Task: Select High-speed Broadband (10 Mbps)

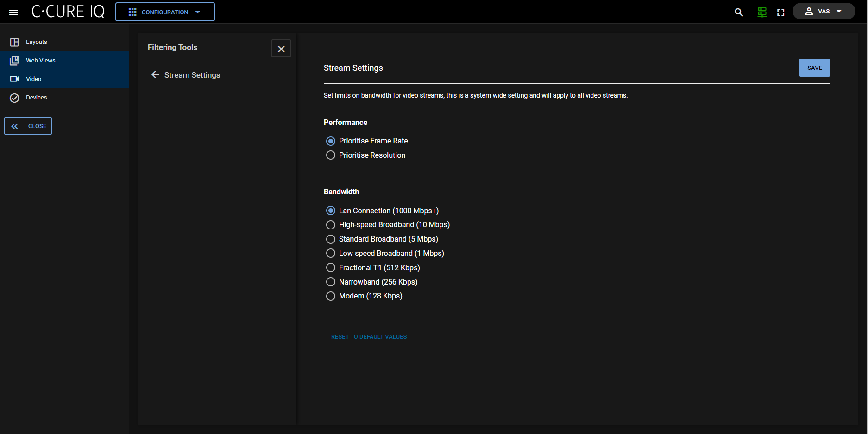Action: (331, 225)
